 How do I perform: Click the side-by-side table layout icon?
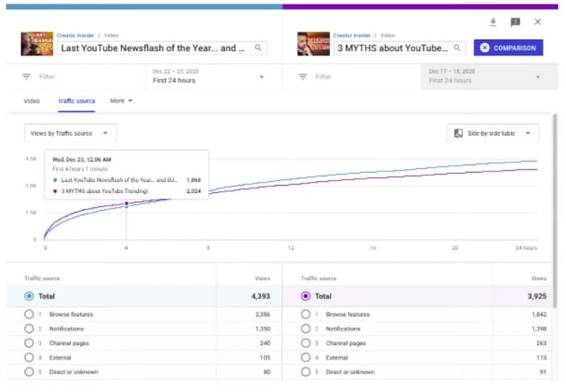458,133
